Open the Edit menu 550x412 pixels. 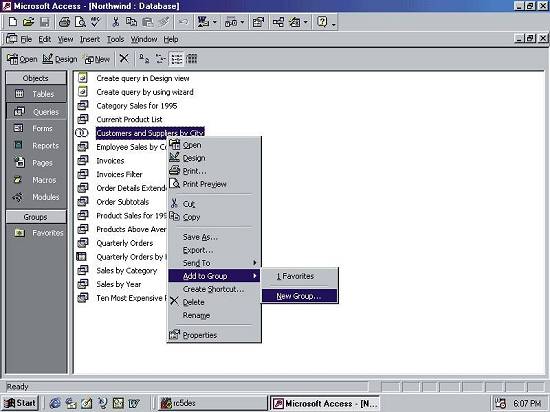45,39
